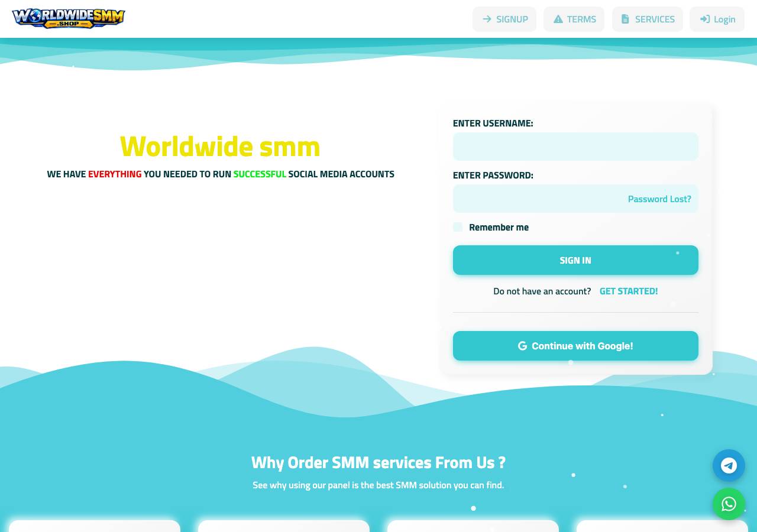Screen dimensions: 757x532
Task: Open the SERVICES page
Action: [x=648, y=19]
